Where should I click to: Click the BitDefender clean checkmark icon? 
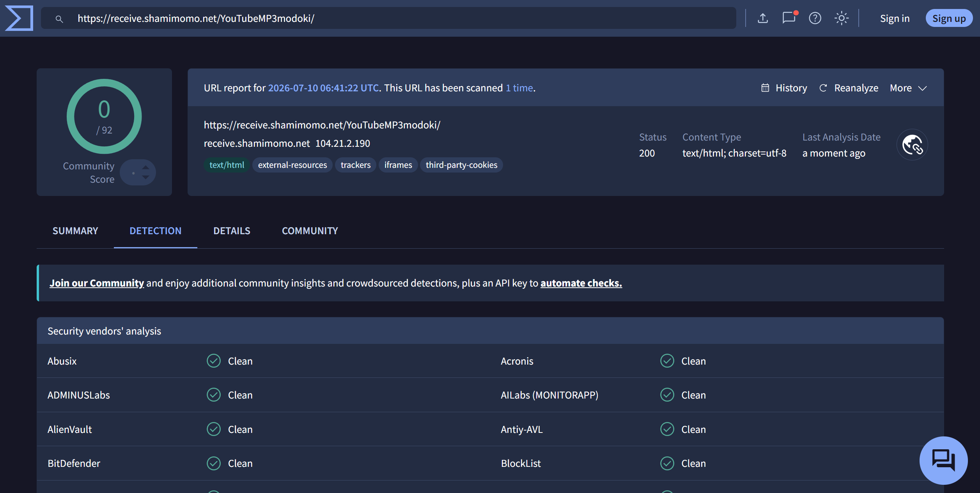[214, 463]
